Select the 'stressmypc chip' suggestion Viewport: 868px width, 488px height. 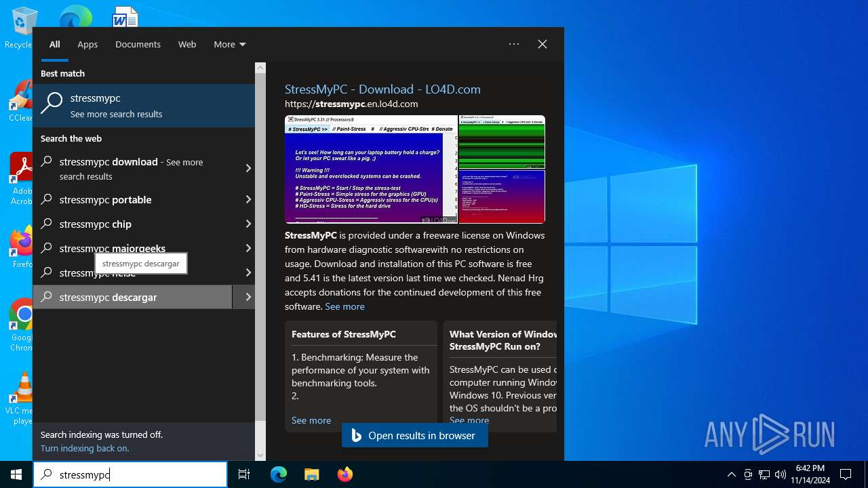tap(132, 224)
